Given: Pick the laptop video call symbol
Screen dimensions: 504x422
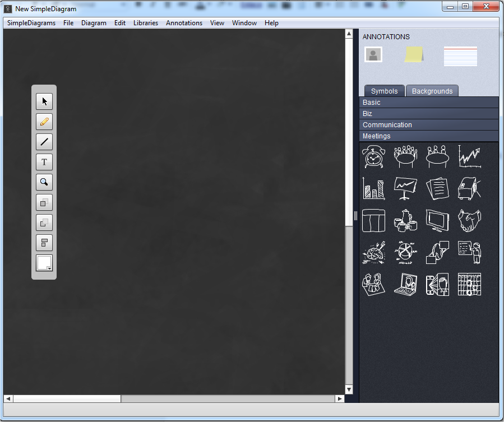Looking at the screenshot, I should tap(406, 285).
